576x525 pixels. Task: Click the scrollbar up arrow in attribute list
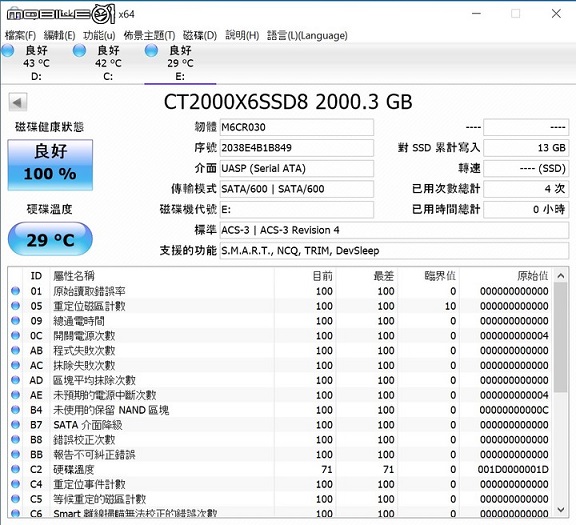click(x=561, y=276)
